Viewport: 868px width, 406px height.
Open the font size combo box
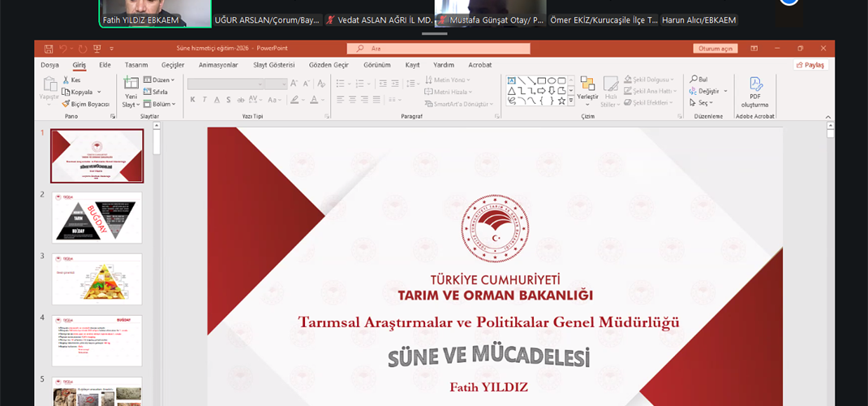click(x=276, y=84)
